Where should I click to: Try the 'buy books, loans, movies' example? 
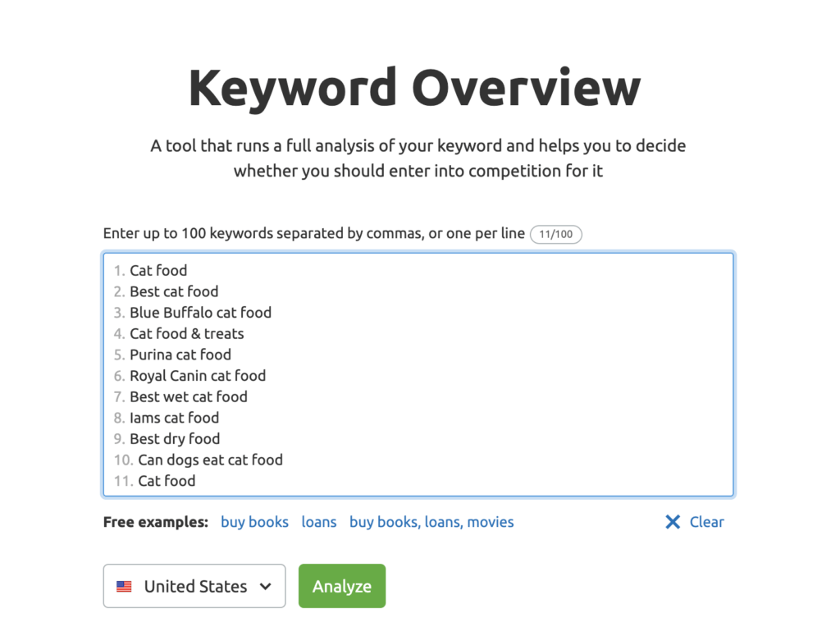[431, 522]
